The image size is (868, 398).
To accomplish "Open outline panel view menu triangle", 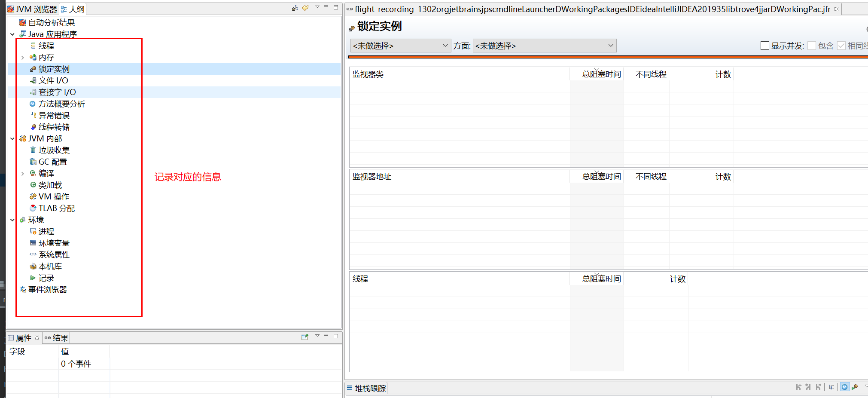I will coord(317,7).
